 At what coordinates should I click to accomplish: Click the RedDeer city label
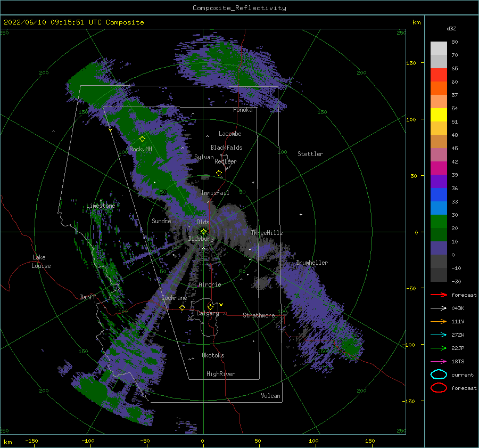226,161
